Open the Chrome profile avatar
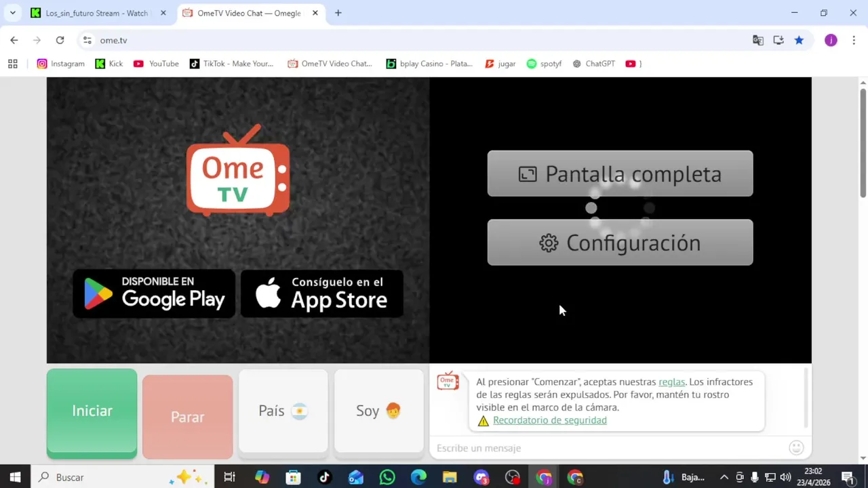 point(831,40)
